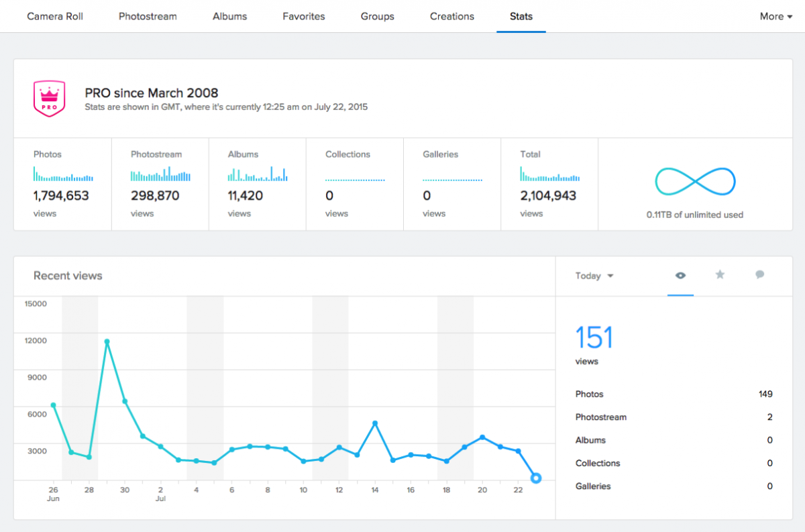Click the pink PRO badge icon
This screenshot has width=805, height=532.
click(x=50, y=97)
